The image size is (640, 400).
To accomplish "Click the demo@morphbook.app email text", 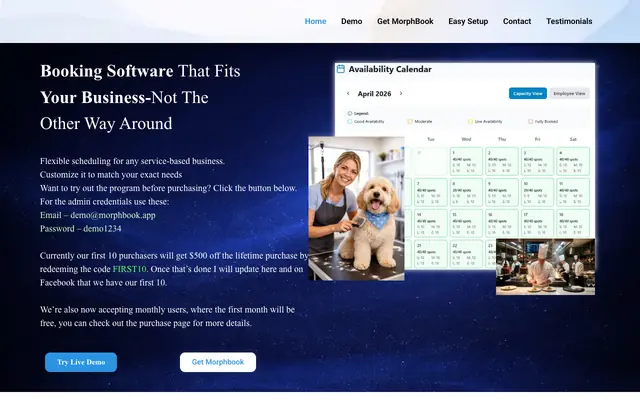I will click(x=113, y=215).
